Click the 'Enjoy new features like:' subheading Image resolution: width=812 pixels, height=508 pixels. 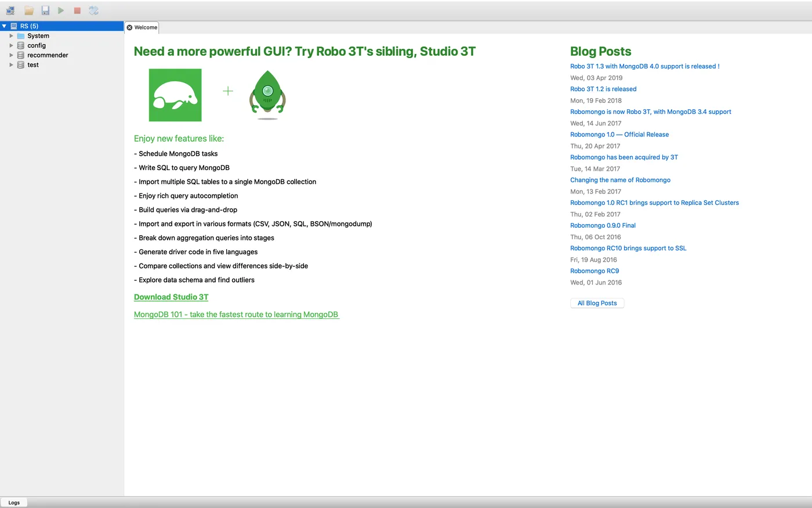[179, 139]
